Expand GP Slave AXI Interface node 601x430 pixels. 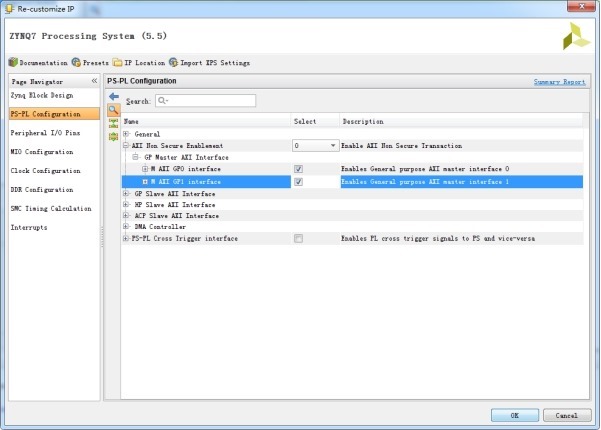[x=126, y=194]
